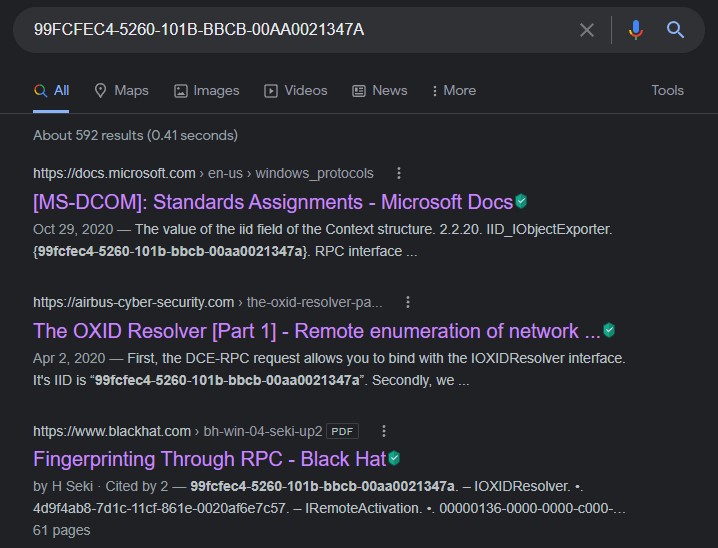Click the docs.microsoft.com URL breadcrumb
The image size is (718, 548).
click(203, 174)
